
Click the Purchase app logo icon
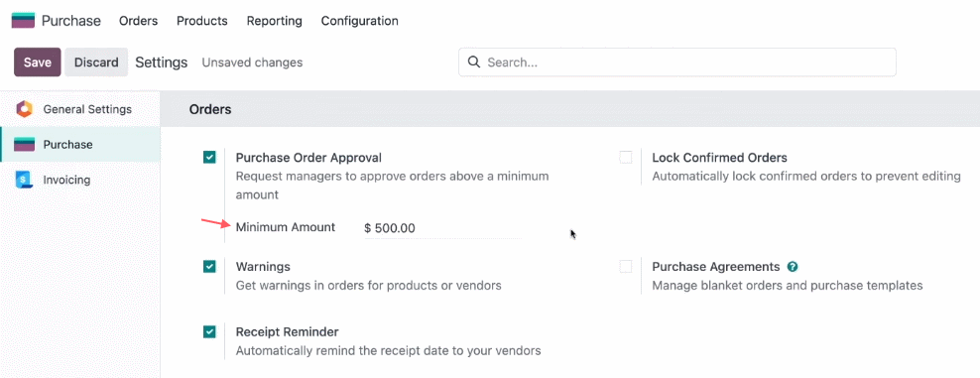[23, 21]
